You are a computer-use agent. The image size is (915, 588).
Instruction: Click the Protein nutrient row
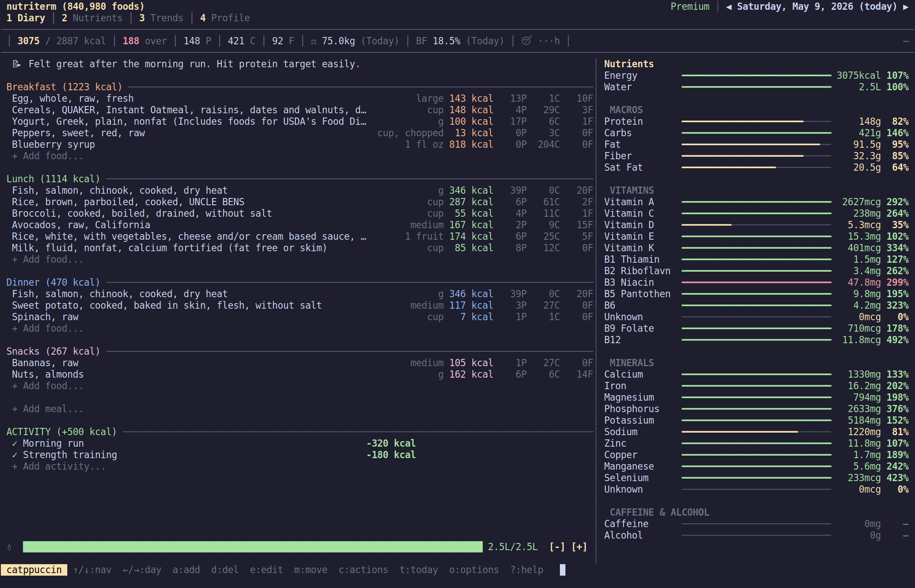(756, 122)
